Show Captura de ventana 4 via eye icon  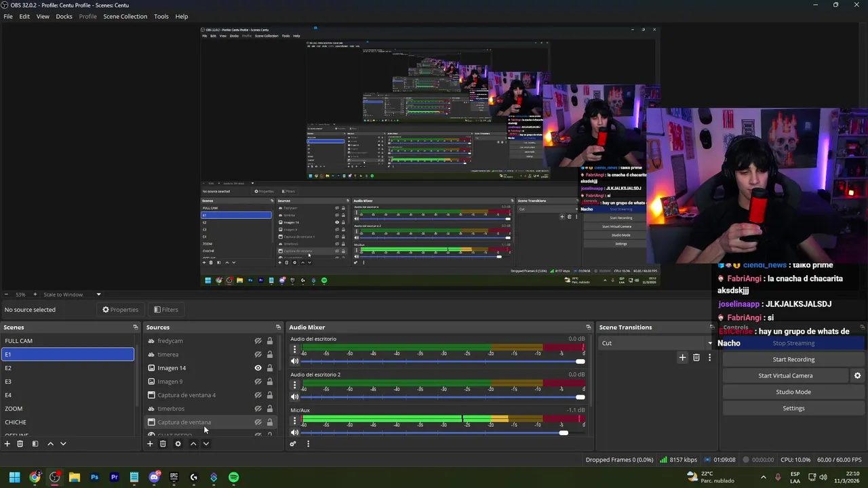258,395
